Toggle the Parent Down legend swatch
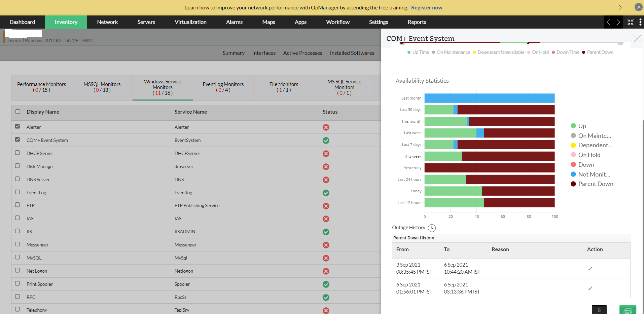 click(x=573, y=184)
